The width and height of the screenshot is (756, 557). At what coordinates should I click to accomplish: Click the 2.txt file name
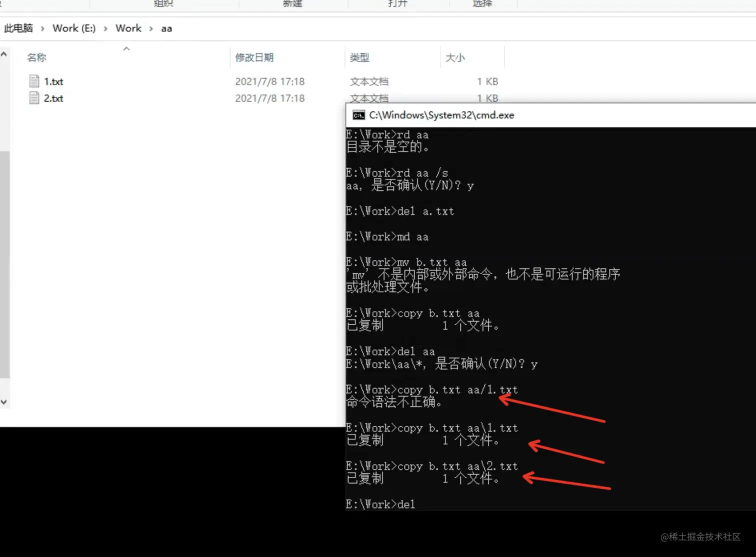coord(53,98)
